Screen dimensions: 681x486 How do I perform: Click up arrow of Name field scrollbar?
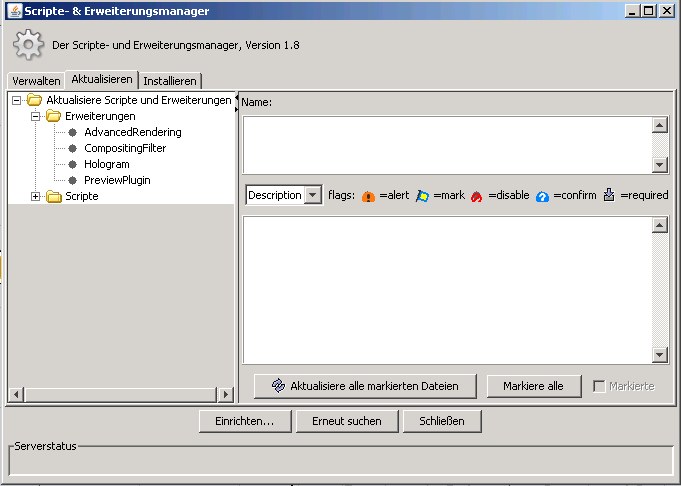pos(660,126)
